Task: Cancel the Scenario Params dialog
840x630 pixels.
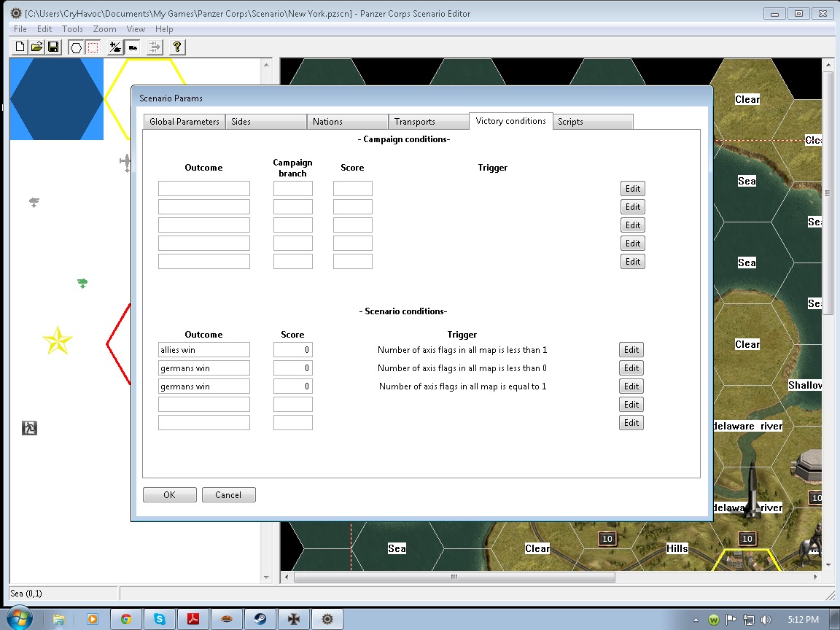Action: tap(228, 495)
